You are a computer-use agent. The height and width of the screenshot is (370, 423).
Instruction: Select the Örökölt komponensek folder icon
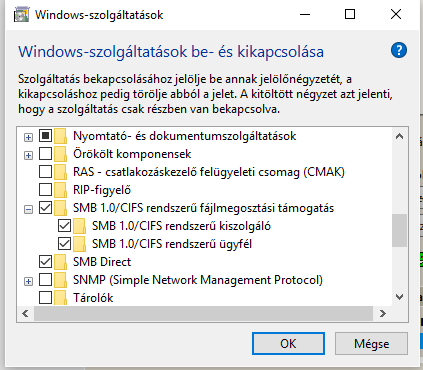(x=61, y=154)
